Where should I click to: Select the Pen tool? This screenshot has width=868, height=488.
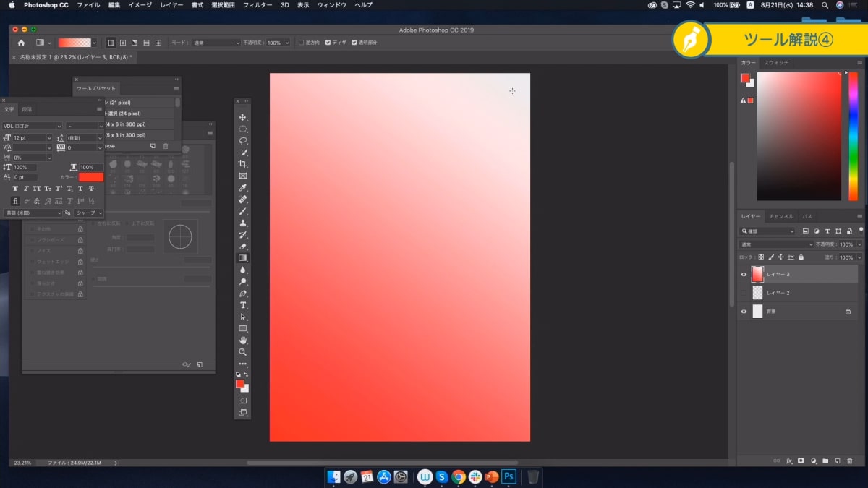point(243,294)
